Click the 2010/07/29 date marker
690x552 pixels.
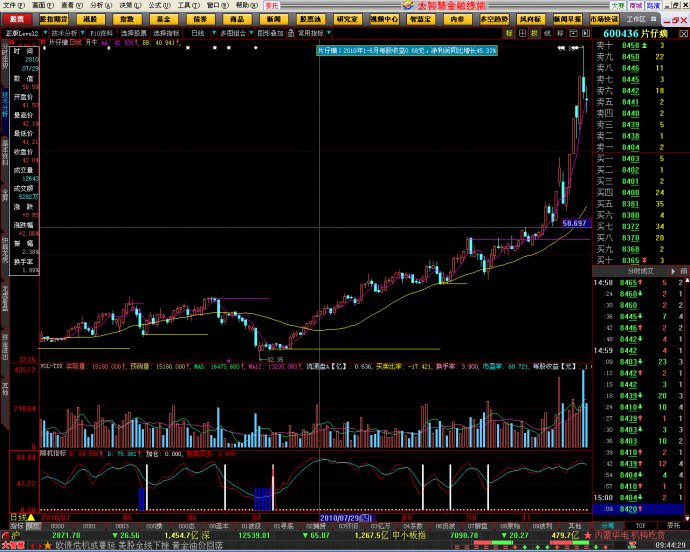coord(347,518)
